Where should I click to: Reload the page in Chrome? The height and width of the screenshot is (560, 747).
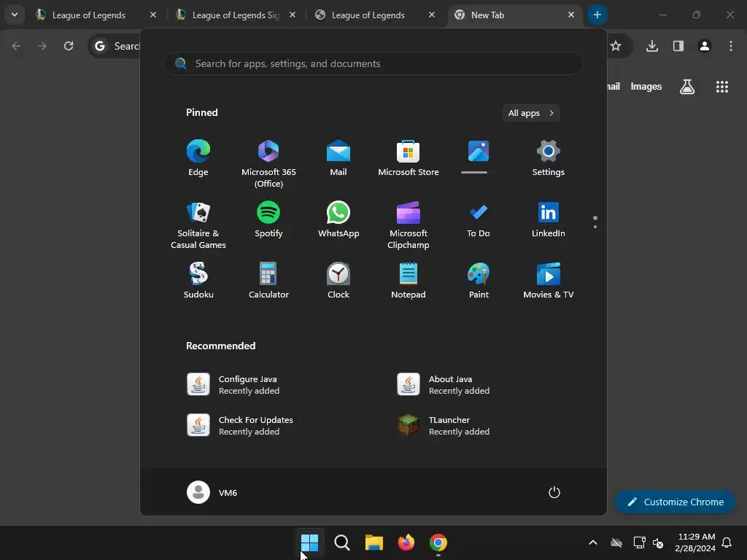69,46
